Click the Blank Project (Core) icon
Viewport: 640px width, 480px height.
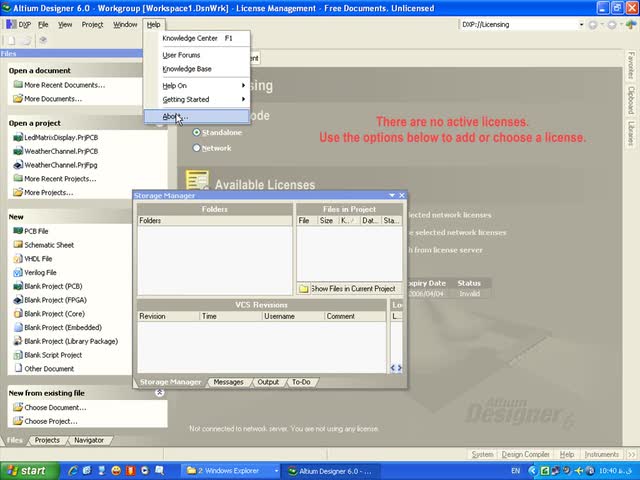point(18,313)
